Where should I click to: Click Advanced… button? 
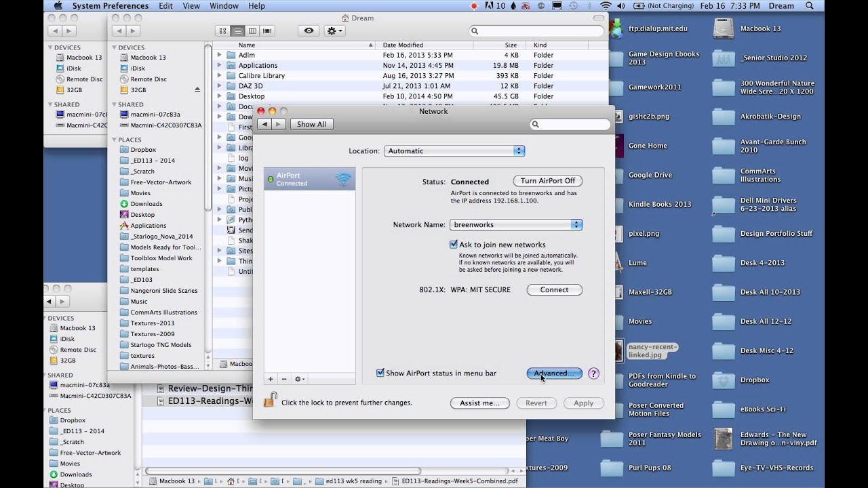pos(554,373)
